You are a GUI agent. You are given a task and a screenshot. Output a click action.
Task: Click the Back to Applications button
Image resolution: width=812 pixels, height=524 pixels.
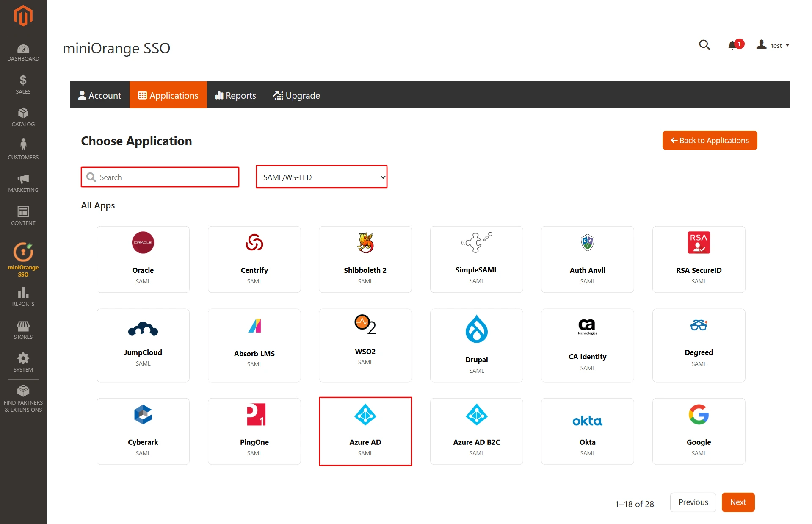(709, 140)
